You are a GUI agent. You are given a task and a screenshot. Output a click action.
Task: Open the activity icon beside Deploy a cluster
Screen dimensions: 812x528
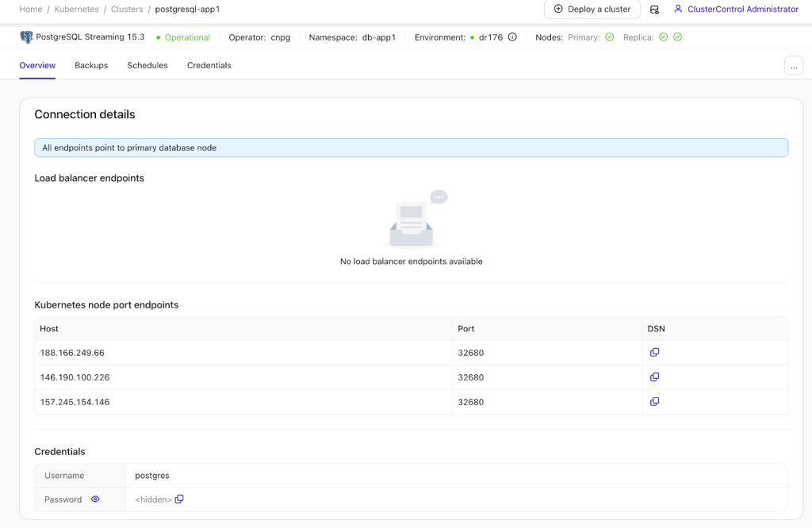[x=654, y=10]
